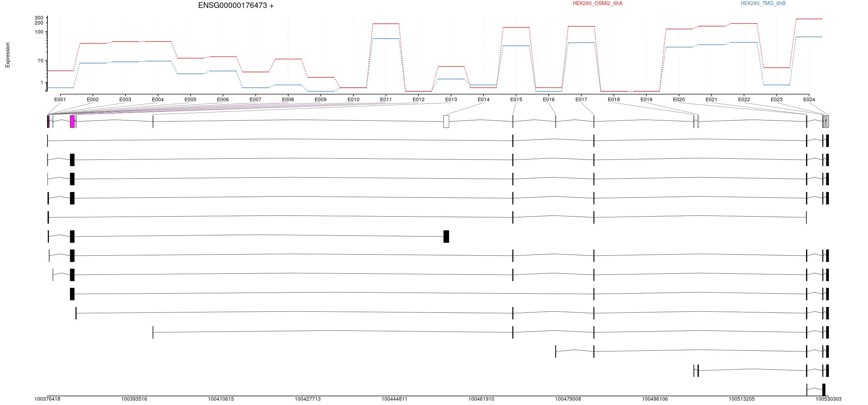
Task: Select the HEK293_TMG_6hB legend label
Action: 763,3
